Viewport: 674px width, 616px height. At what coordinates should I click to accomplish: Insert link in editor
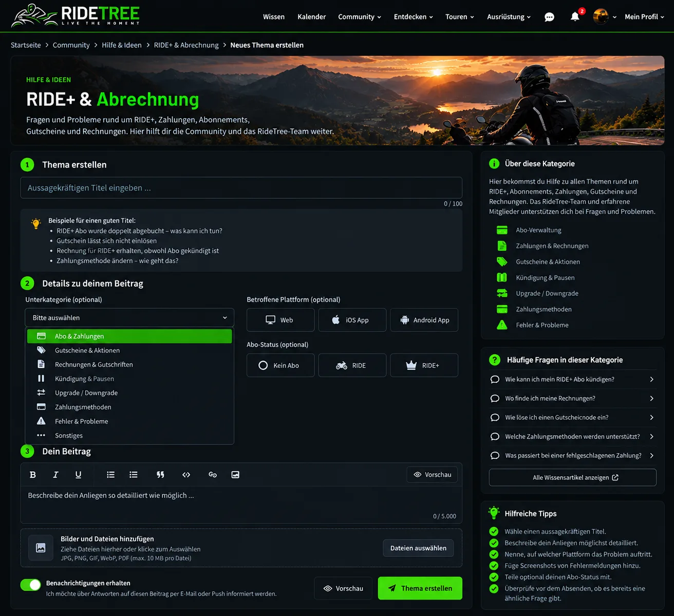[213, 475]
